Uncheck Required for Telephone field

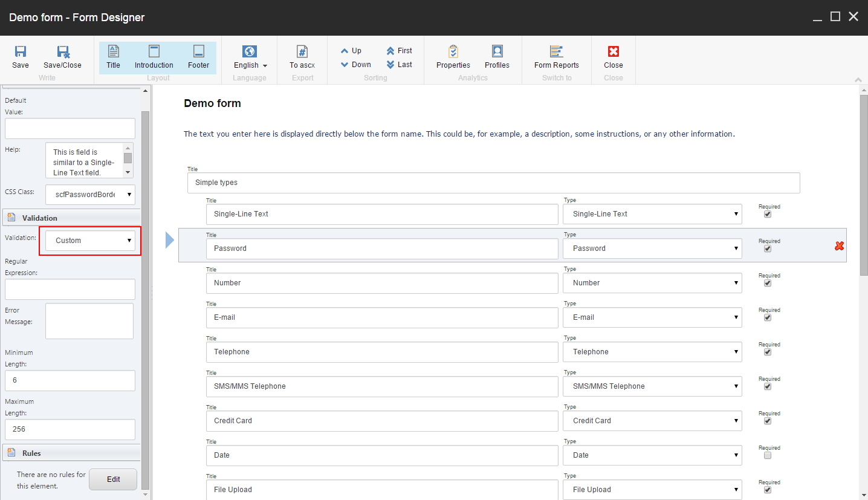(768, 352)
